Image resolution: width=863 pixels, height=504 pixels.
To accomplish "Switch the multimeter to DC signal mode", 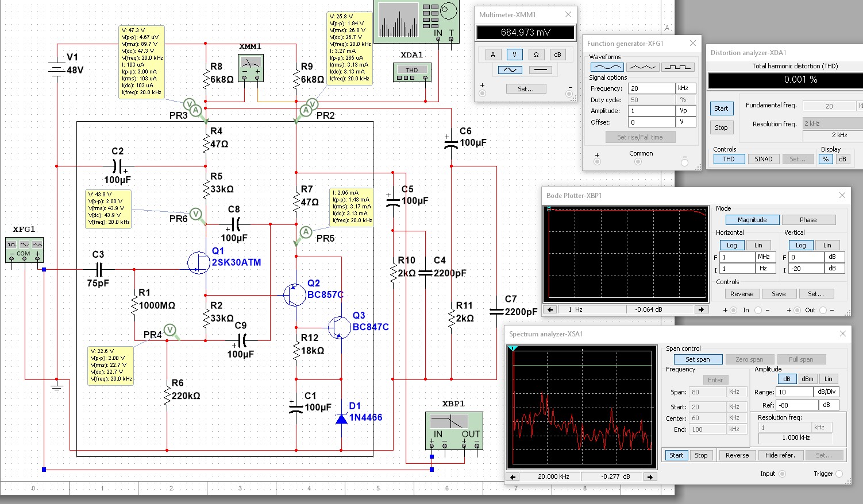I will point(540,70).
